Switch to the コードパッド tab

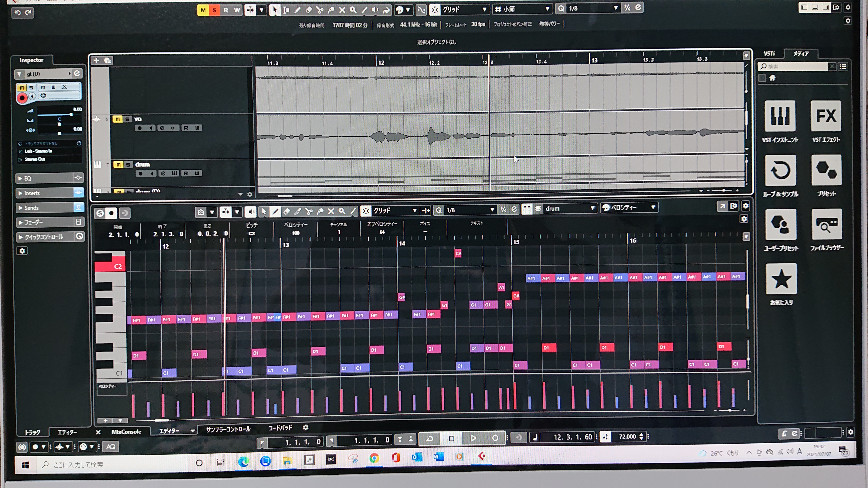pos(280,428)
